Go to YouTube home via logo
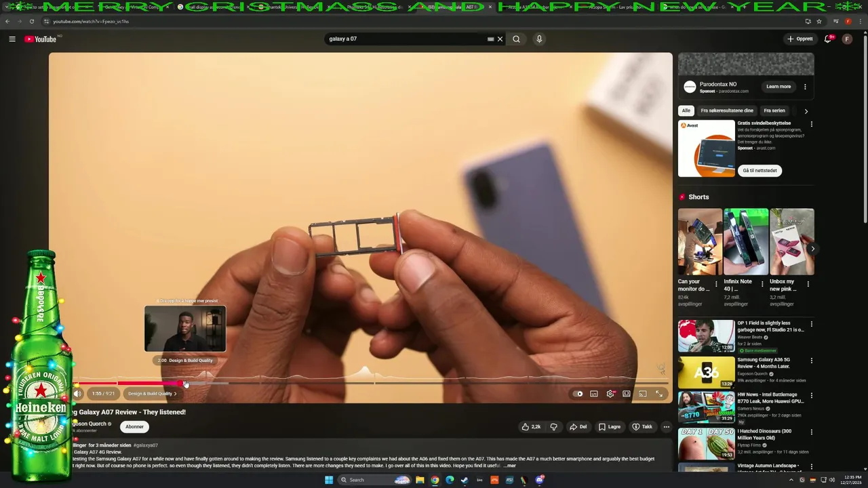 point(41,39)
